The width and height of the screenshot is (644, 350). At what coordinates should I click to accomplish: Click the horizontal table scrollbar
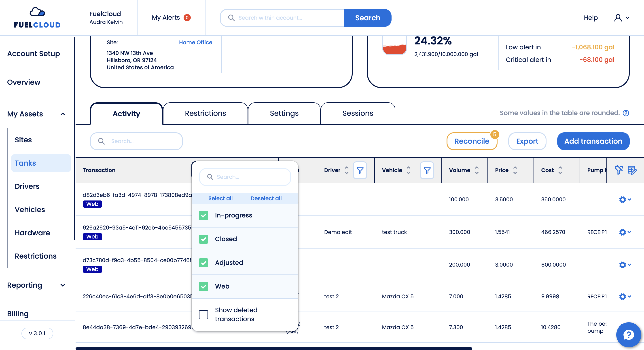coord(274,348)
